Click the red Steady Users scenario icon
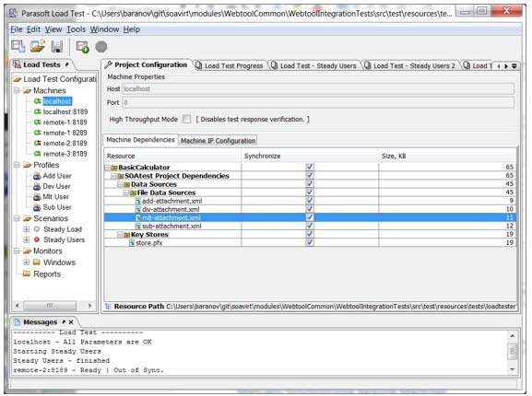Image resolution: width=532 pixels, height=396 pixels. pos(37,239)
